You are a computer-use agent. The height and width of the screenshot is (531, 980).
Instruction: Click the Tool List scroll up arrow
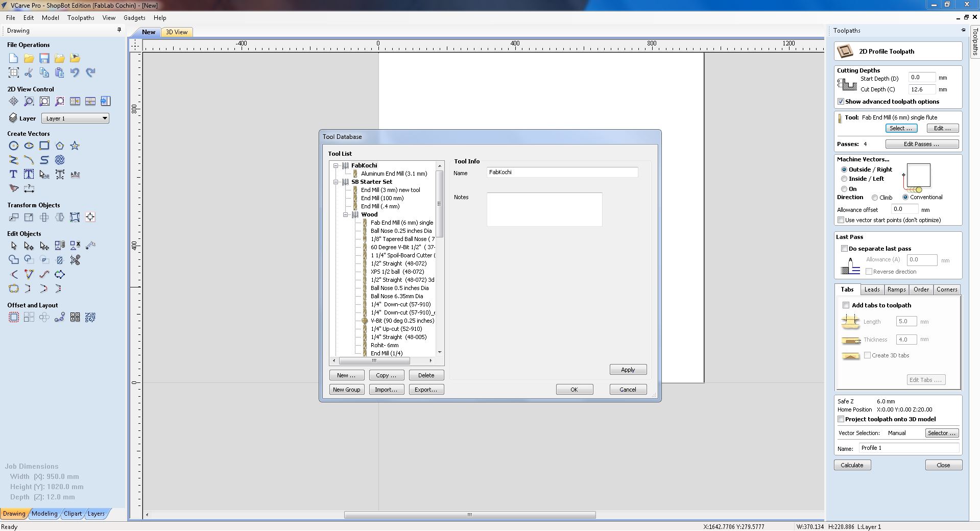click(440, 166)
